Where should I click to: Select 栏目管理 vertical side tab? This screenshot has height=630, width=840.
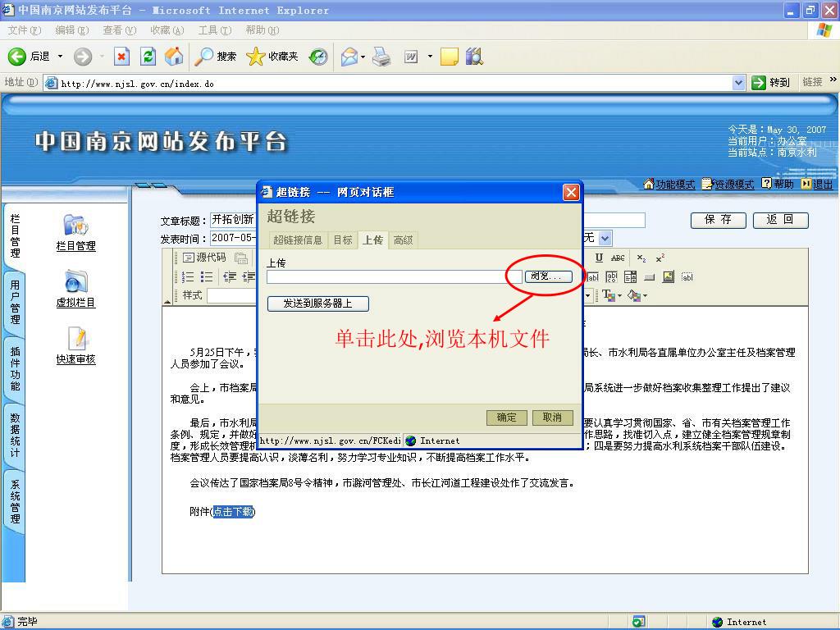pos(15,235)
